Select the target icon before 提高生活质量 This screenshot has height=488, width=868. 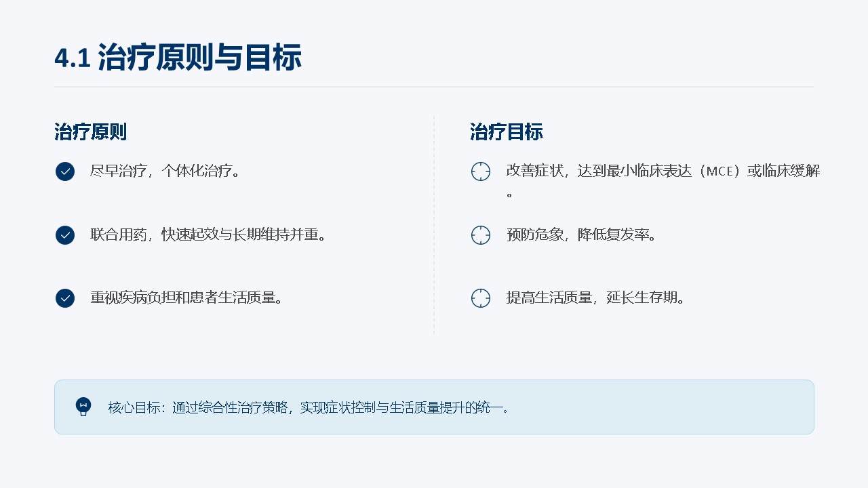coord(481,298)
